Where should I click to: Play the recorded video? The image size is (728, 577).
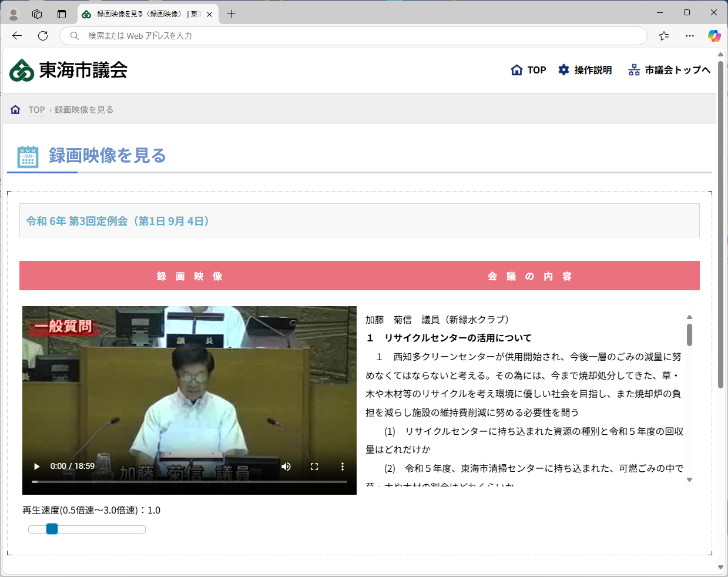click(36, 467)
